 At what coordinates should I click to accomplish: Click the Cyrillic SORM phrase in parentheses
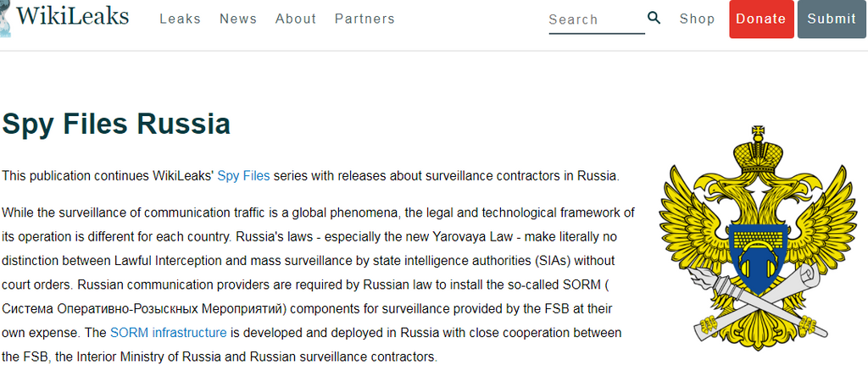[x=168, y=308]
